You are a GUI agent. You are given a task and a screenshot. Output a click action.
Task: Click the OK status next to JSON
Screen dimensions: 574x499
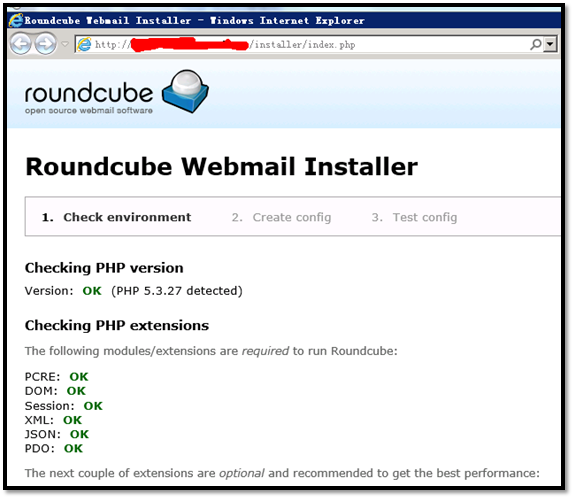tap(79, 434)
